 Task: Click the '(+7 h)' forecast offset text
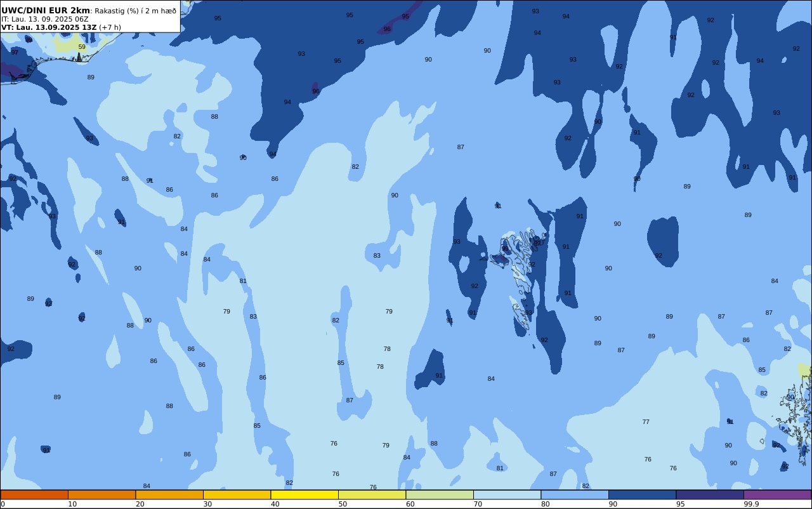(110, 27)
